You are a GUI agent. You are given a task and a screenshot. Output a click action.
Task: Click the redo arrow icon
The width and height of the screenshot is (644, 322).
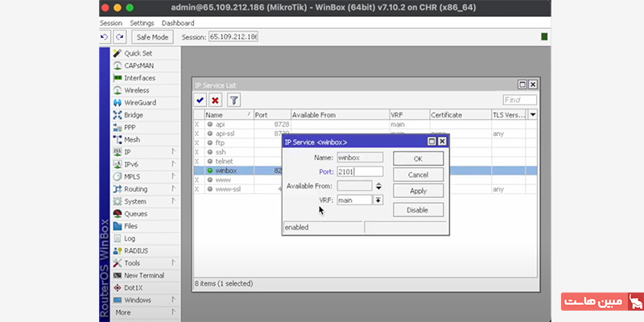pos(119,37)
